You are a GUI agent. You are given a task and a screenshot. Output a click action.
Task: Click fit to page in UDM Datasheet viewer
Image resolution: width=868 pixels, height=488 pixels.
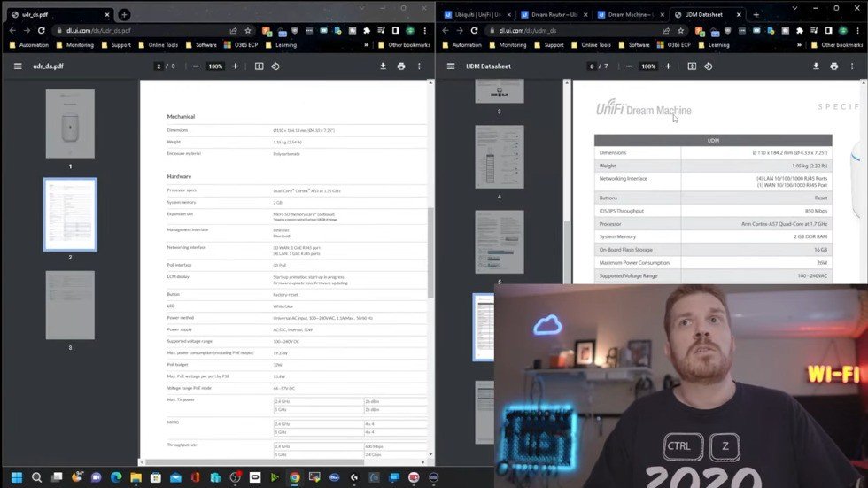[692, 66]
